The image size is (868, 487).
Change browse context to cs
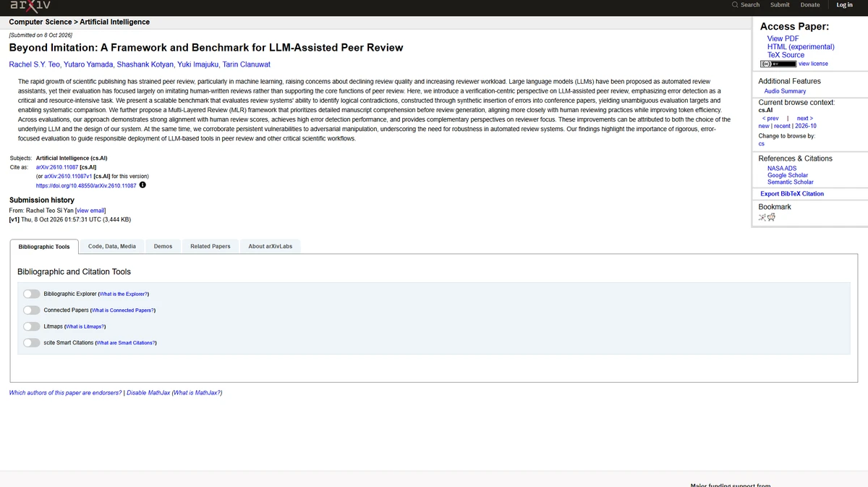click(762, 143)
